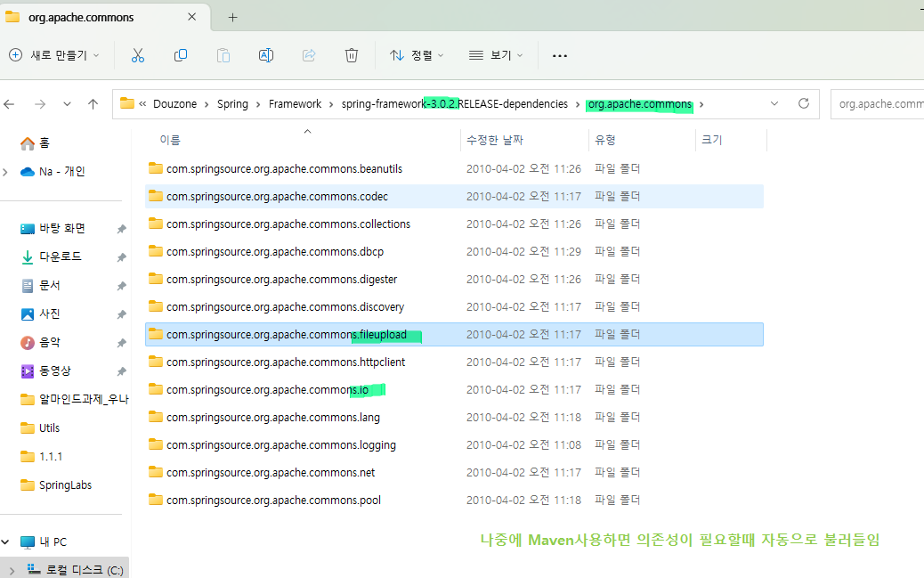924x578 pixels.
Task: Click the search box field
Action: [877, 104]
